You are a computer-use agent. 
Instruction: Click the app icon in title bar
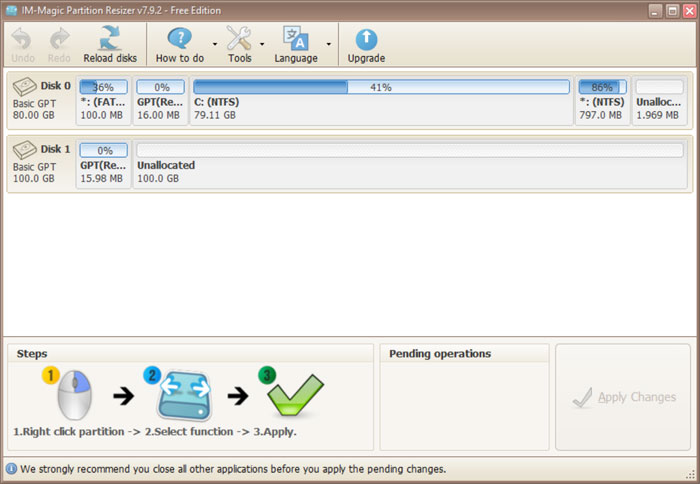click(12, 10)
